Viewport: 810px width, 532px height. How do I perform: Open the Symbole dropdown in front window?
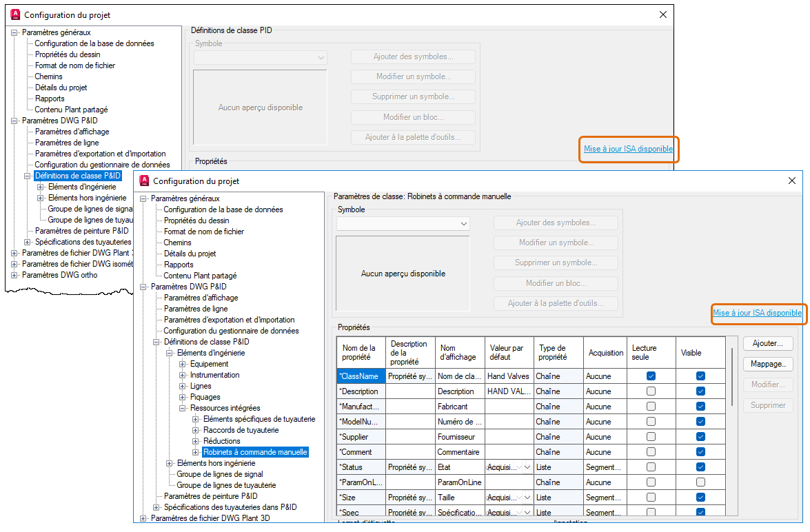[x=403, y=224]
